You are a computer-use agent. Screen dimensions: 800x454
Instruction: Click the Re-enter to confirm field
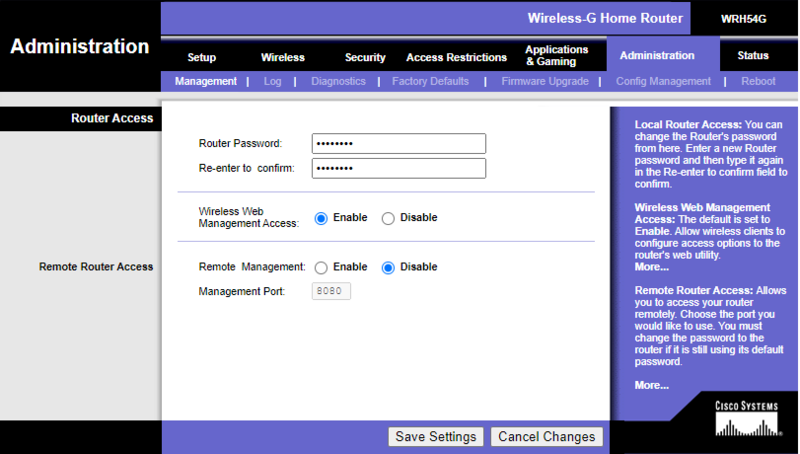click(x=398, y=168)
